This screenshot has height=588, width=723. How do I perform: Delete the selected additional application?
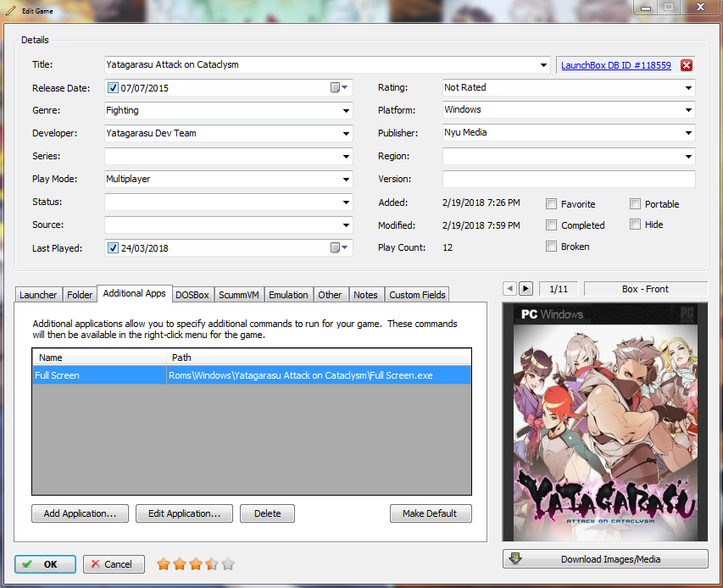[268, 513]
